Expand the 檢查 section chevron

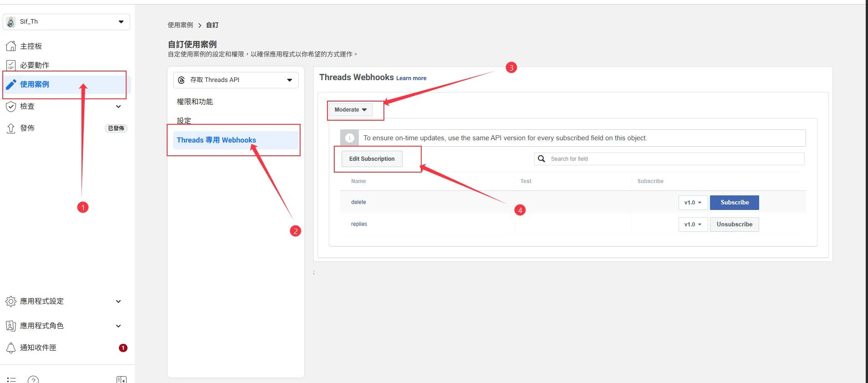(x=118, y=107)
